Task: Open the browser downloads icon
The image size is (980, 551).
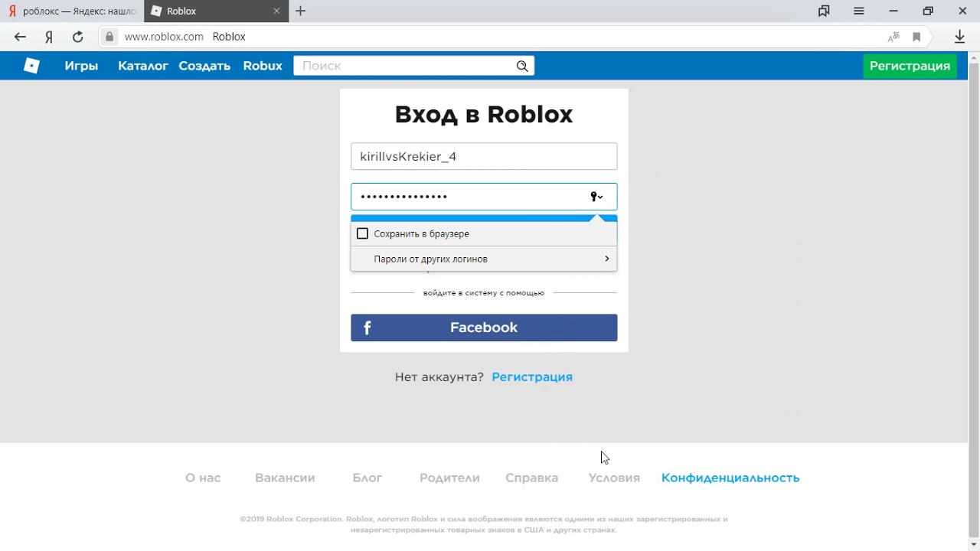Action: pyautogui.click(x=959, y=37)
